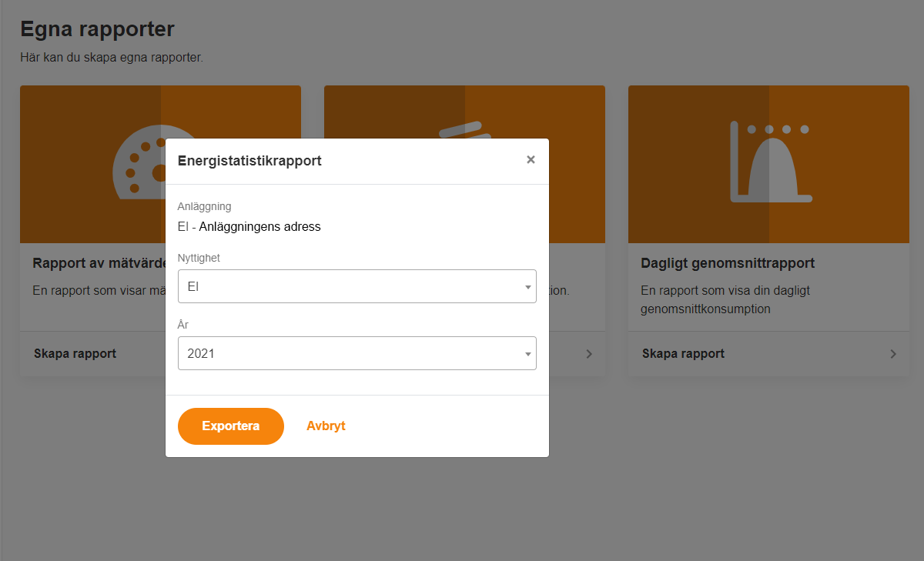Image resolution: width=924 pixels, height=561 pixels.
Task: Click the gauge dial icon on the first card
Action: pyautogui.click(x=142, y=158)
